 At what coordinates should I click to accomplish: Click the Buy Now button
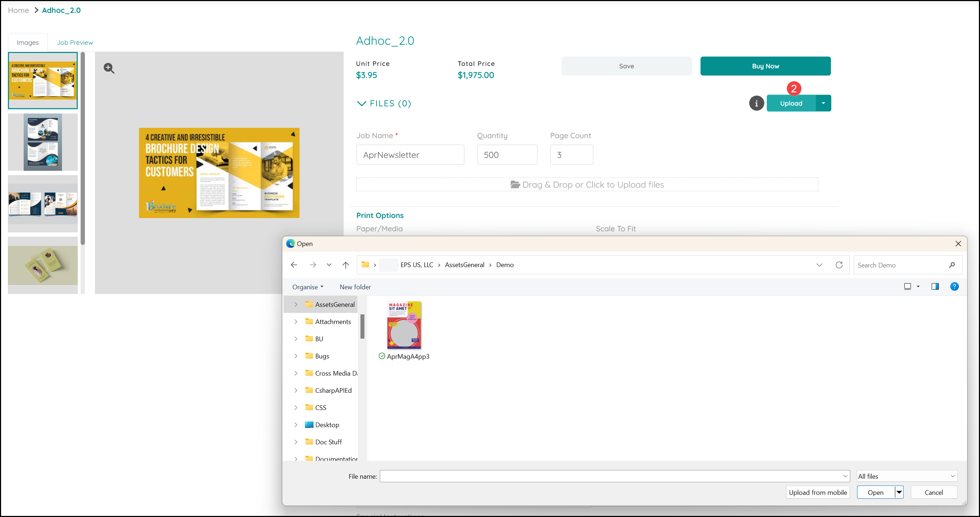click(x=765, y=66)
